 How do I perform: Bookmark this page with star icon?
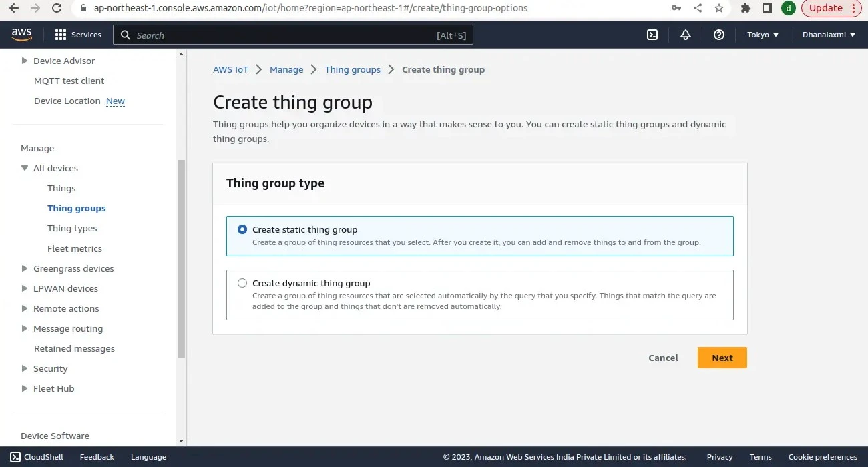tap(719, 8)
